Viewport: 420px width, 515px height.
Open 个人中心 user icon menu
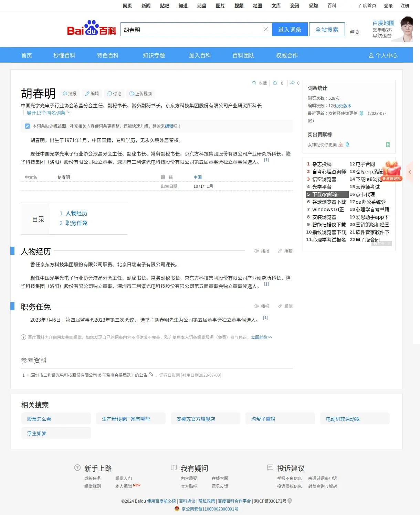pyautogui.click(x=383, y=55)
